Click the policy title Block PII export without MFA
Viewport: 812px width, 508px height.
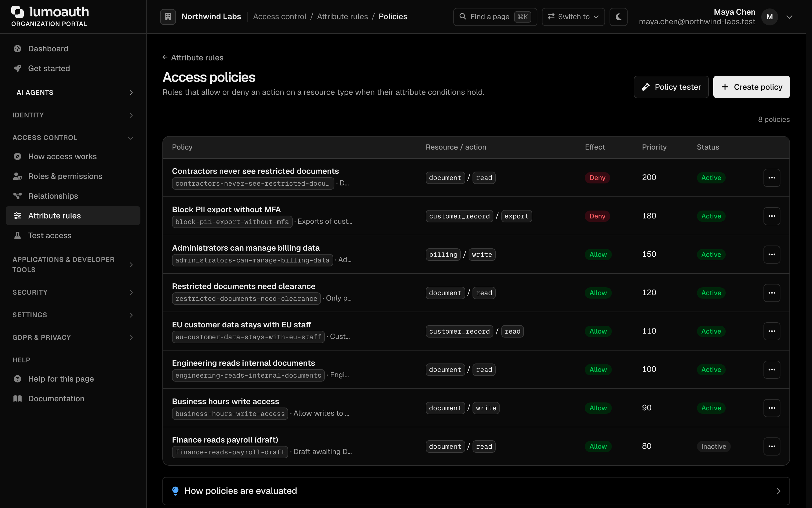coord(226,209)
